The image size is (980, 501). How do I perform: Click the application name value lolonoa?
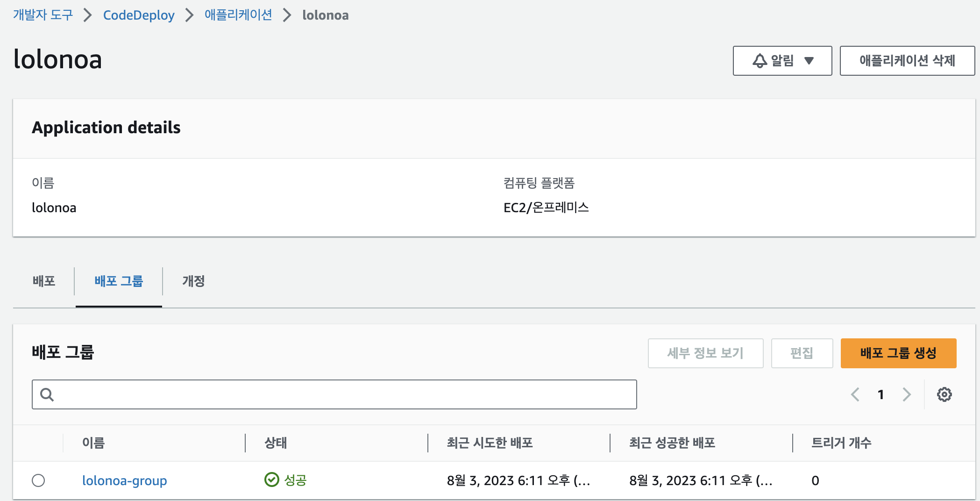(54, 208)
